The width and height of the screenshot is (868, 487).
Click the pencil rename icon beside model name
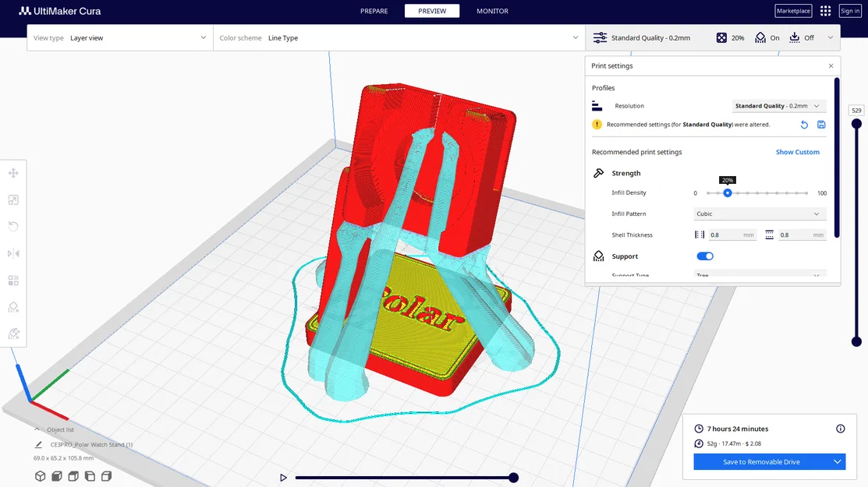click(x=38, y=444)
